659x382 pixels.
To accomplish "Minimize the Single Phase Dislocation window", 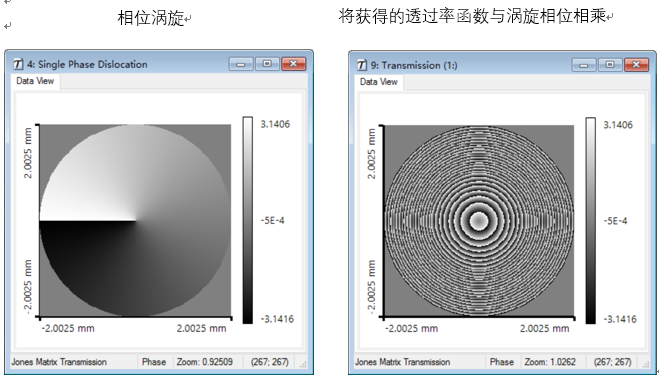I will pos(241,64).
